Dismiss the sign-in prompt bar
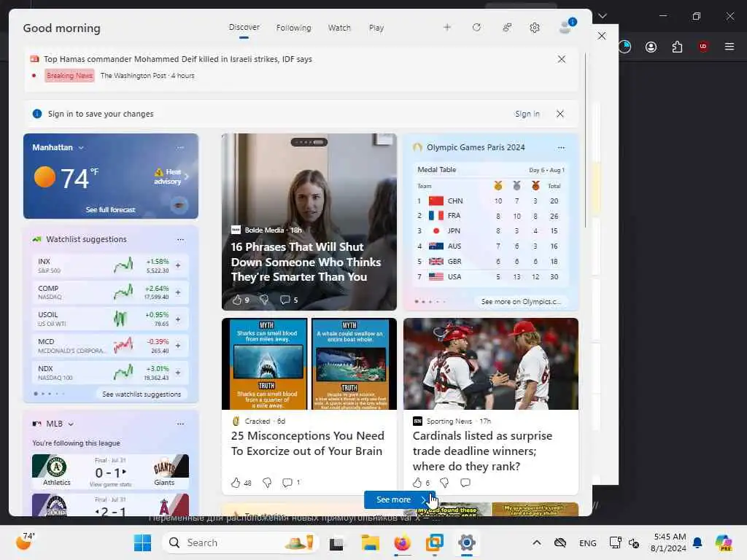The width and height of the screenshot is (747, 560). 560,114
